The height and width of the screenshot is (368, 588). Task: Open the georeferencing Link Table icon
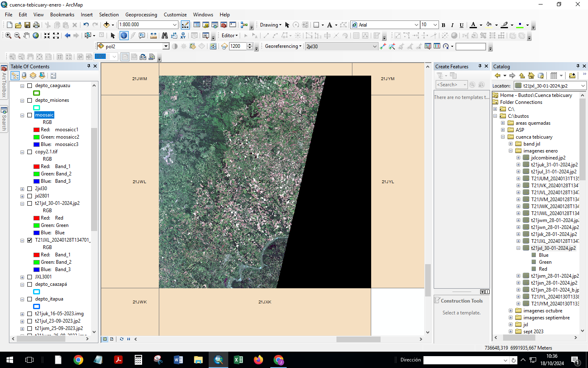click(437, 46)
